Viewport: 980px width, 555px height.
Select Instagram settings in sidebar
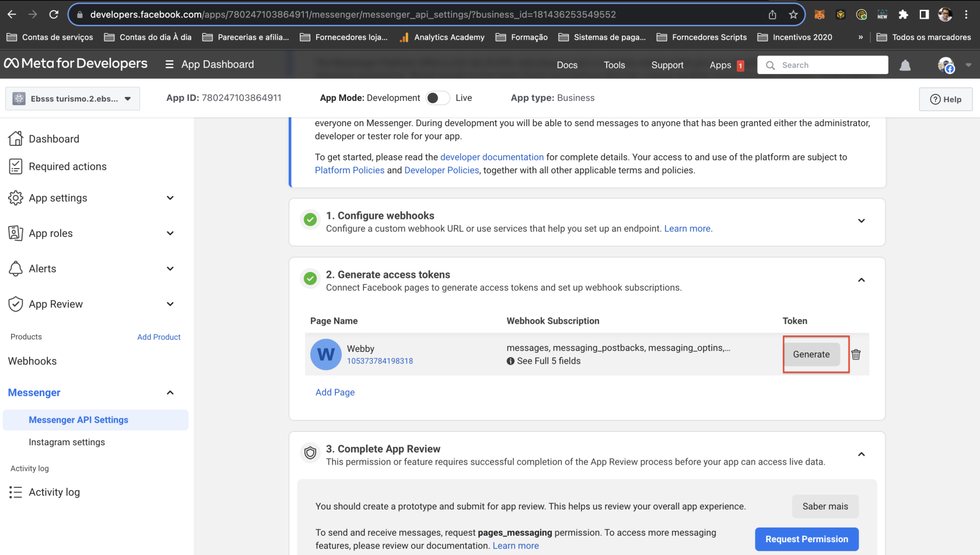(x=67, y=442)
